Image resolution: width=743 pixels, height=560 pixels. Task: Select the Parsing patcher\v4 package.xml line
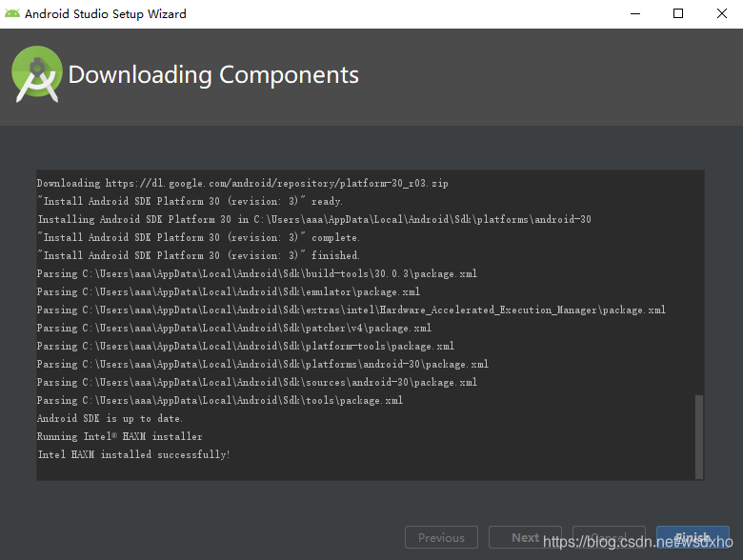(234, 328)
